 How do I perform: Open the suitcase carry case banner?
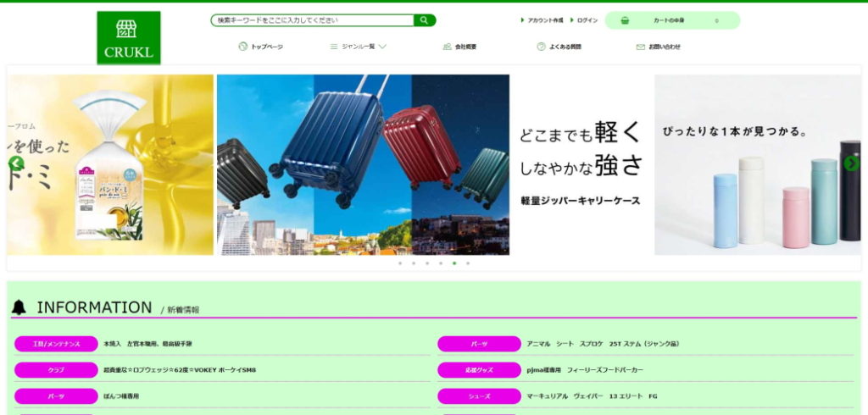(363, 164)
